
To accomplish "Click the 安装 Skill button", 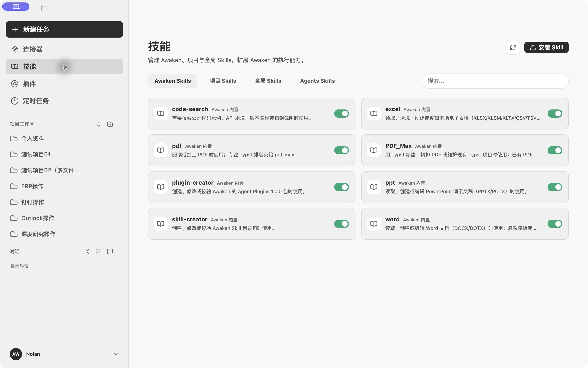I will [546, 47].
